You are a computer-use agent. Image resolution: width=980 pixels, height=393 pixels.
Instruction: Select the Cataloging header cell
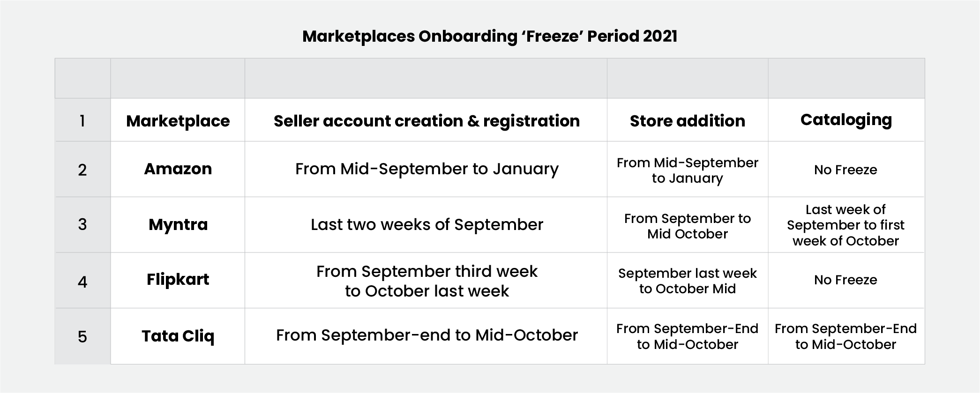pos(846,120)
